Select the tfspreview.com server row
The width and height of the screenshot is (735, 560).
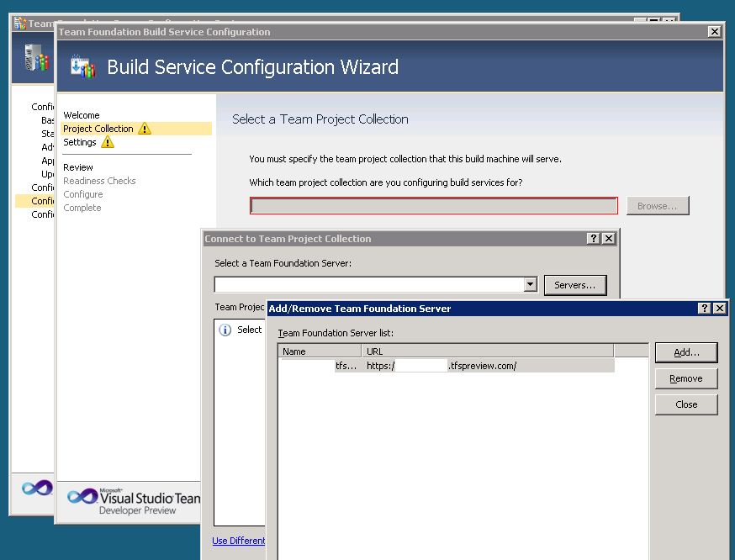click(x=446, y=366)
